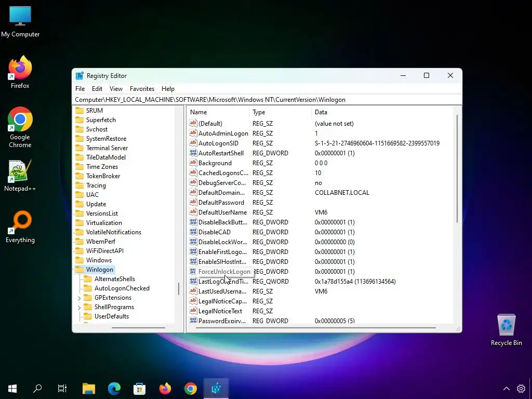Select the SRUM key in tree
The image size is (532, 399).
[95, 111]
